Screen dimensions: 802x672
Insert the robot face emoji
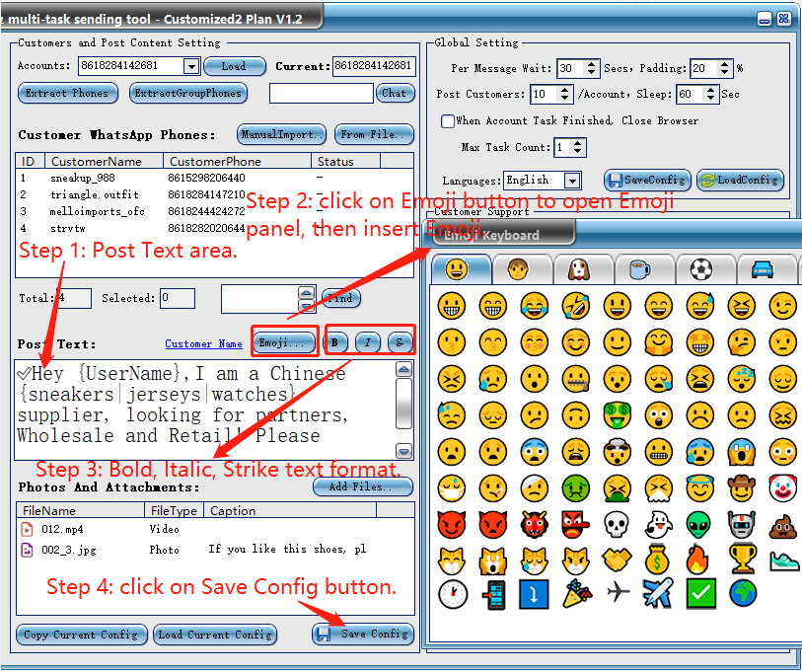741,525
